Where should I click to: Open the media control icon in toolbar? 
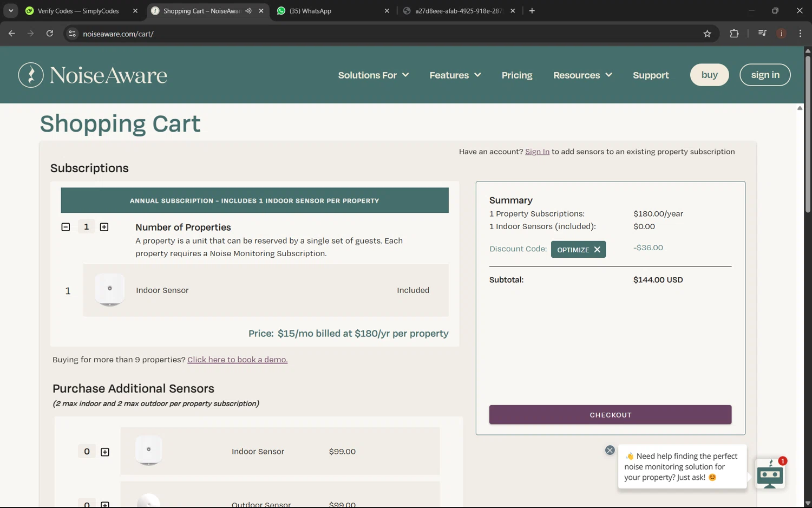[762, 34]
